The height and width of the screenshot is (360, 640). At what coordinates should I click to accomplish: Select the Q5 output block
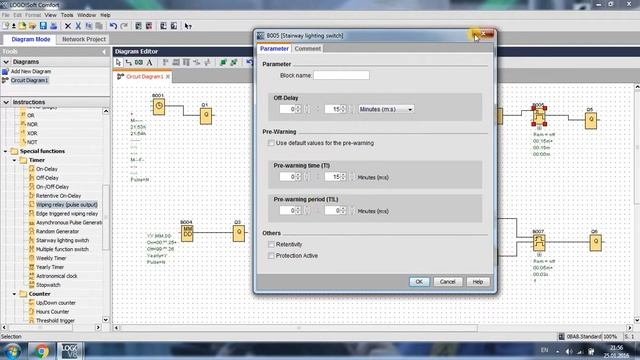click(591, 120)
